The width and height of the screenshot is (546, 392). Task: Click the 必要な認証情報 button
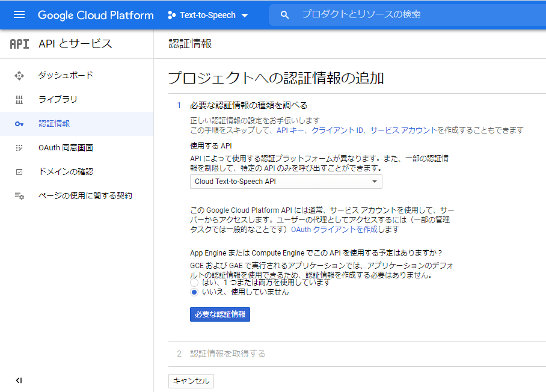(x=220, y=314)
